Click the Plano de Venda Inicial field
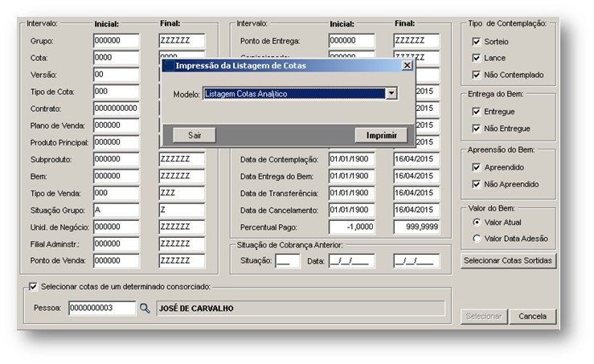The image size is (594, 364). (117, 125)
